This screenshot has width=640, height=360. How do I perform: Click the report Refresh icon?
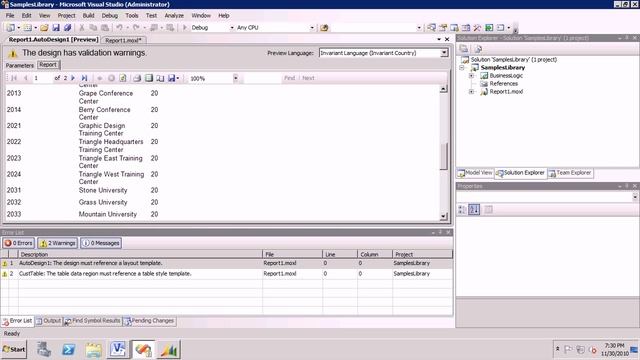[123, 78]
